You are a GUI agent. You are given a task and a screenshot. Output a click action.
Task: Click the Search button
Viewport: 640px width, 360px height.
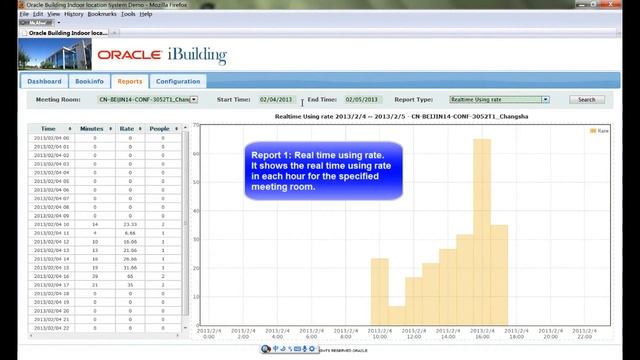[x=587, y=99]
